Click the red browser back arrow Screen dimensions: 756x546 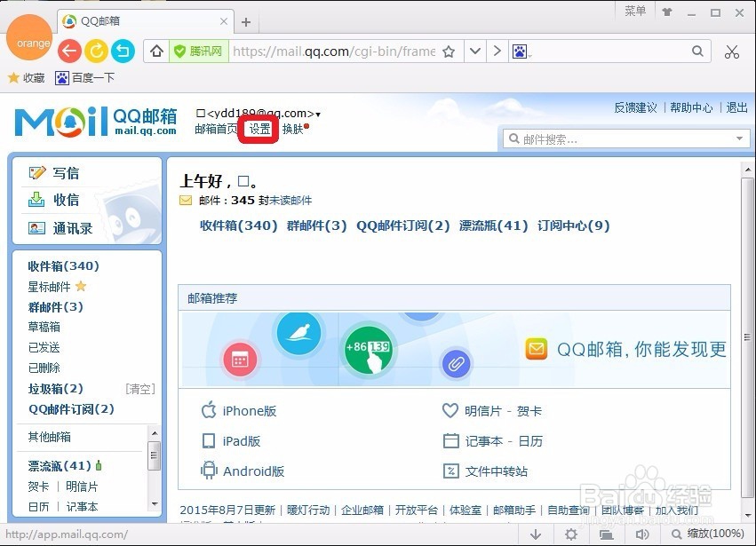tap(69, 51)
